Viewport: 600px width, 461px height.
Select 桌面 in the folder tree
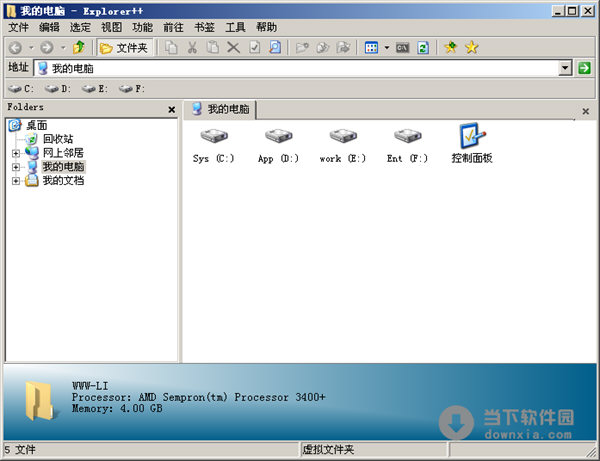tap(37, 125)
